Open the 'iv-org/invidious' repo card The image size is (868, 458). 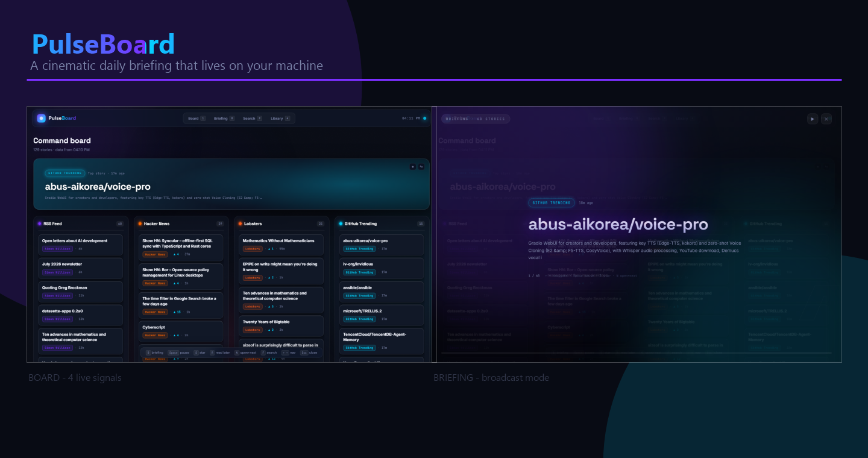click(382, 268)
